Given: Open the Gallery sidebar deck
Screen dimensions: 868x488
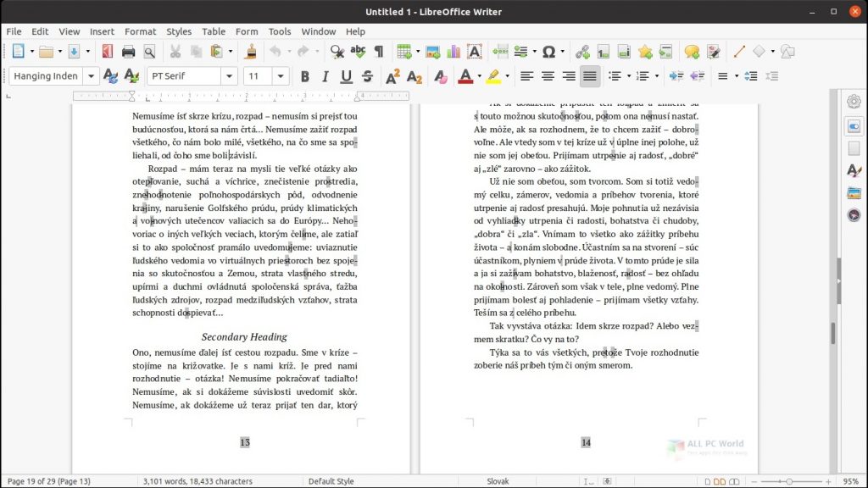Looking at the screenshot, I should point(854,193).
